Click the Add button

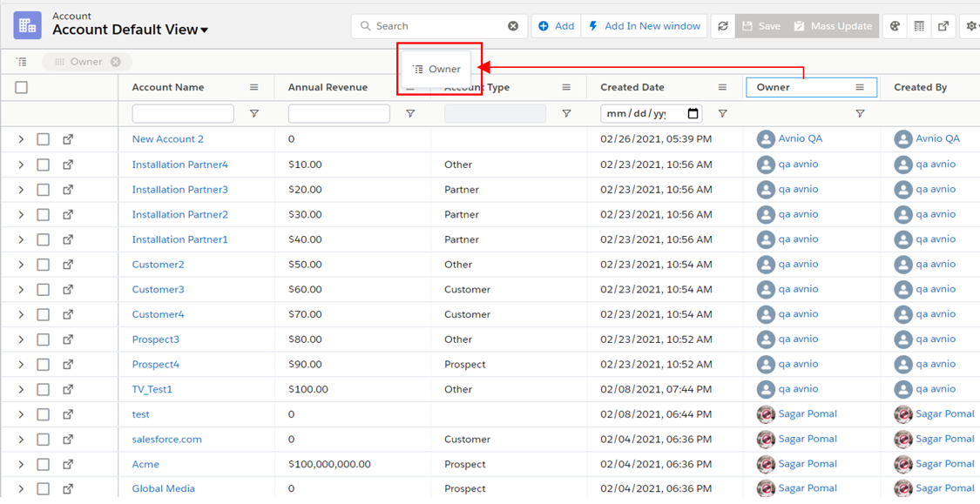pos(556,26)
